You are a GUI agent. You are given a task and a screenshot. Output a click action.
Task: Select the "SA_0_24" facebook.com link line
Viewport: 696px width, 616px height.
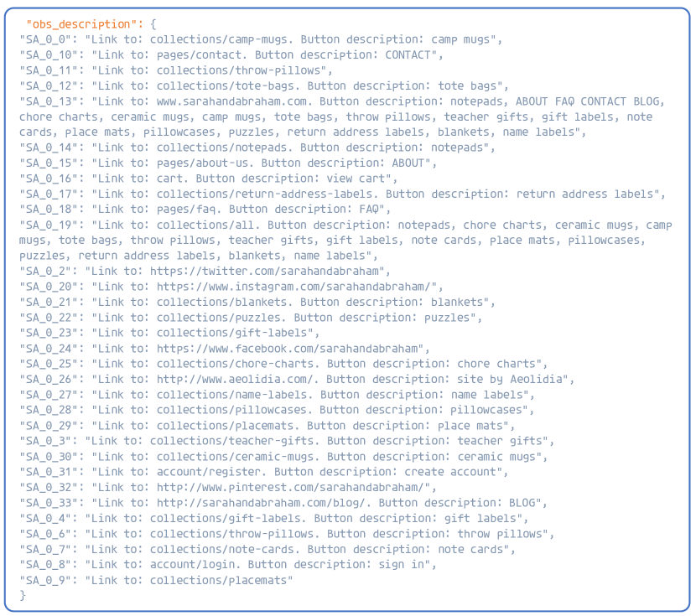tap(225, 349)
